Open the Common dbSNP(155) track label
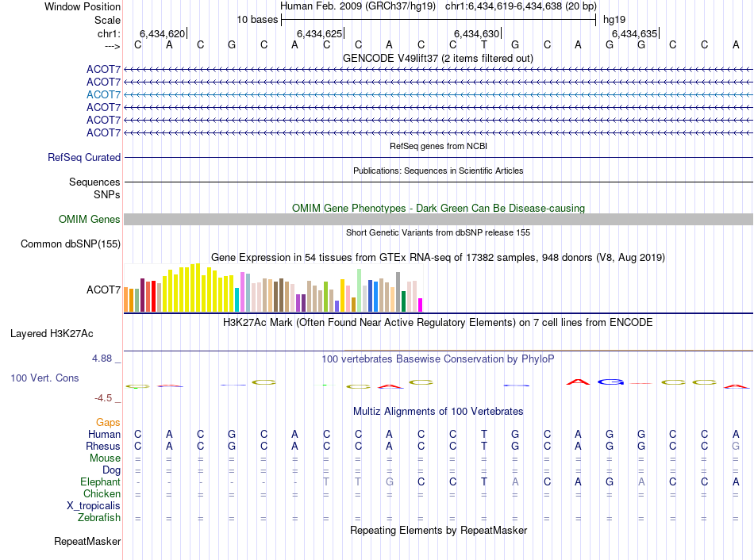The image size is (754, 560). (x=70, y=244)
